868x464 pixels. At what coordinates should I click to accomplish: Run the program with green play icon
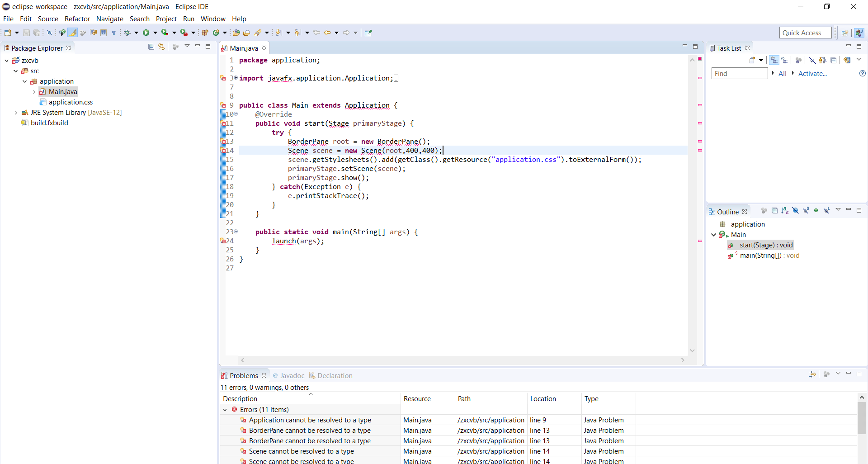[x=146, y=33]
